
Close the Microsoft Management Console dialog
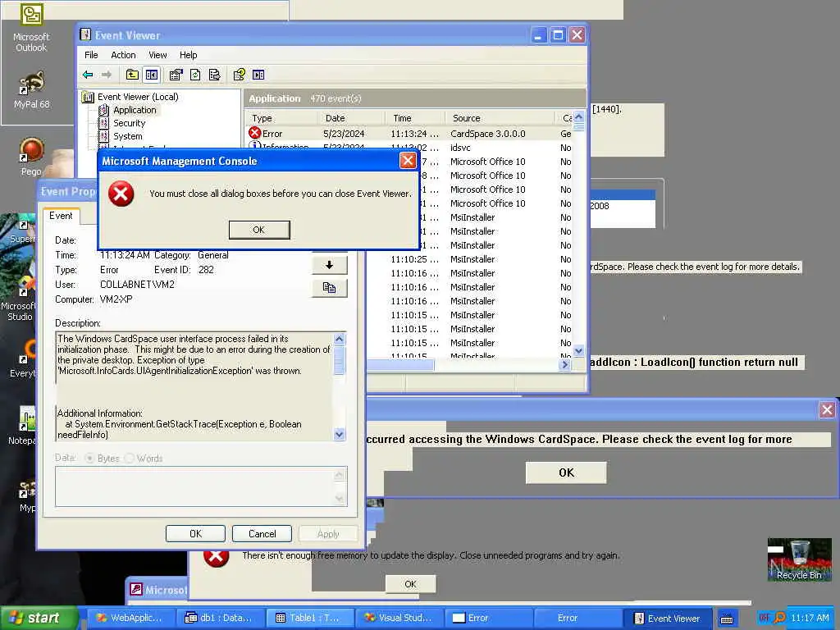(408, 161)
